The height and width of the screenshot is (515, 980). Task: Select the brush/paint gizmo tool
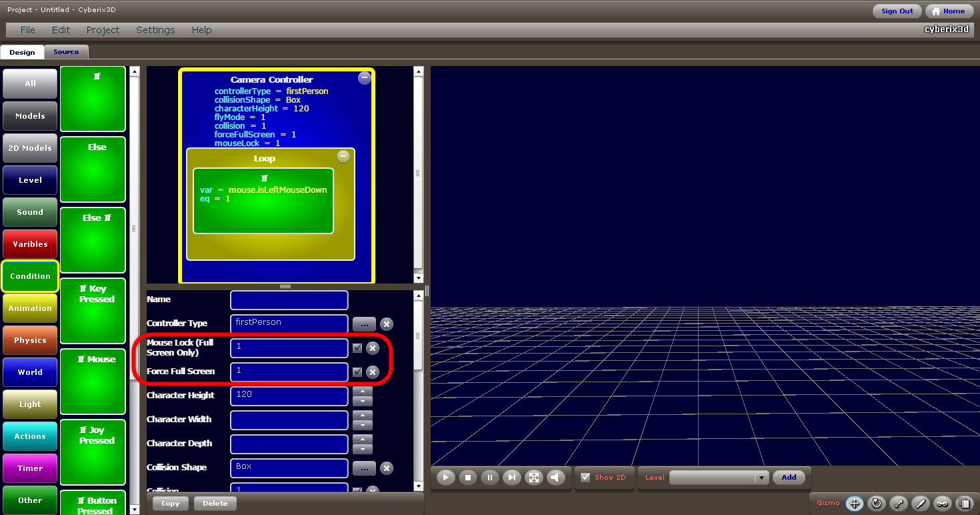(920, 503)
